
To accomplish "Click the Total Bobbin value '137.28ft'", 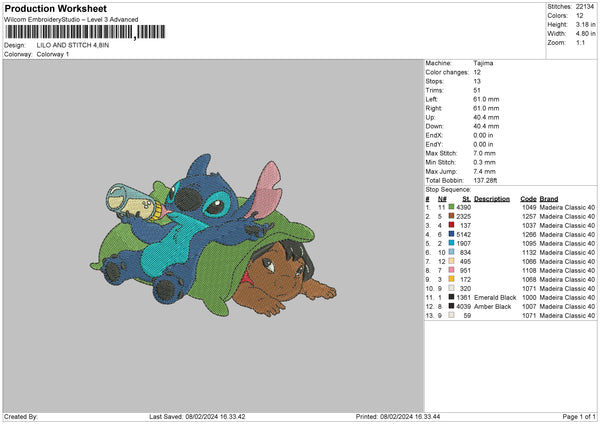I will pos(485,180).
